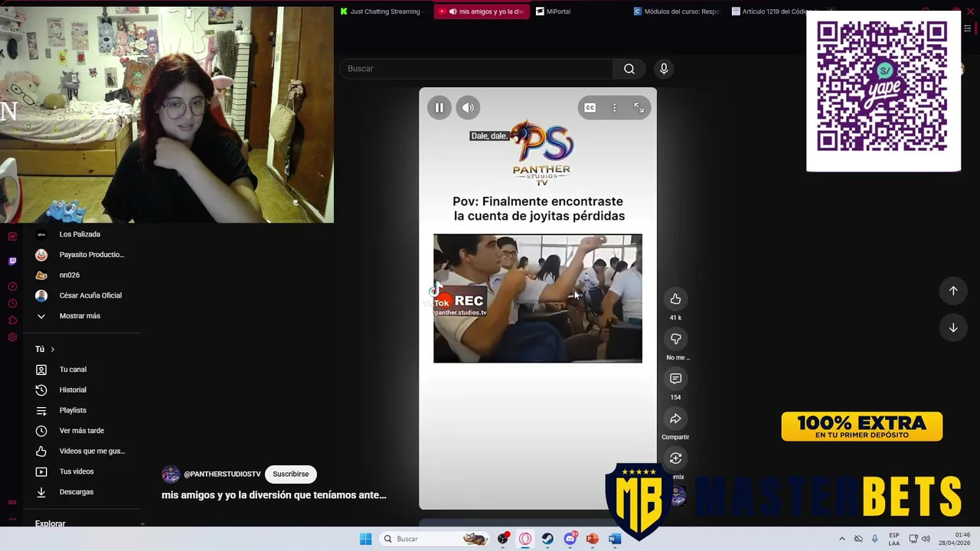Open the 154 comments panel

(x=675, y=379)
